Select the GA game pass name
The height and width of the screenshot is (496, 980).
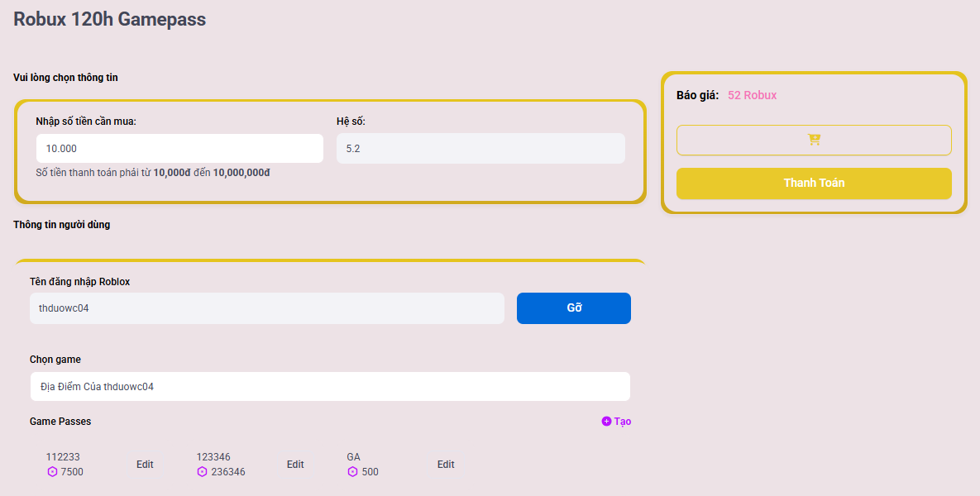point(354,457)
